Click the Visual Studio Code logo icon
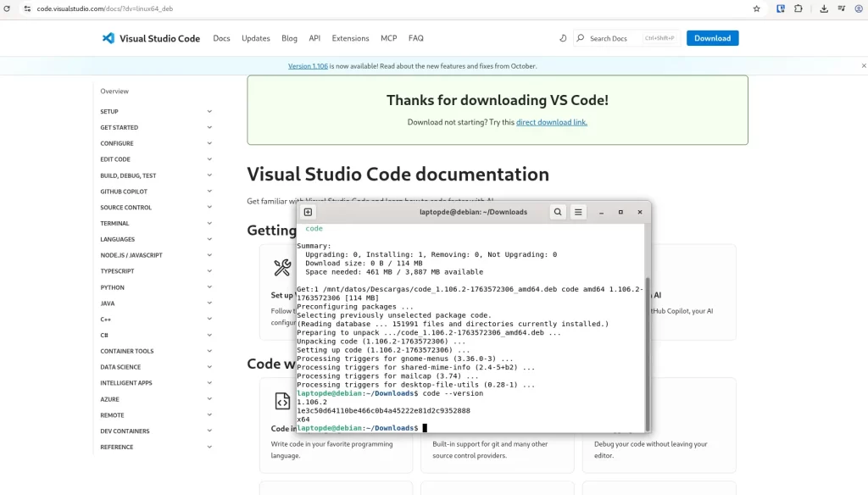 (108, 38)
